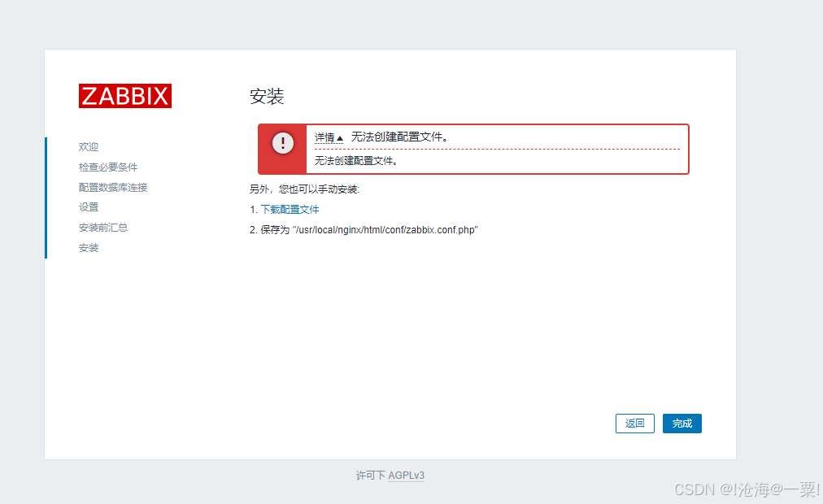The width and height of the screenshot is (823, 504).
Task: Click the error header text 无法创建配置文件。
Action: click(400, 137)
